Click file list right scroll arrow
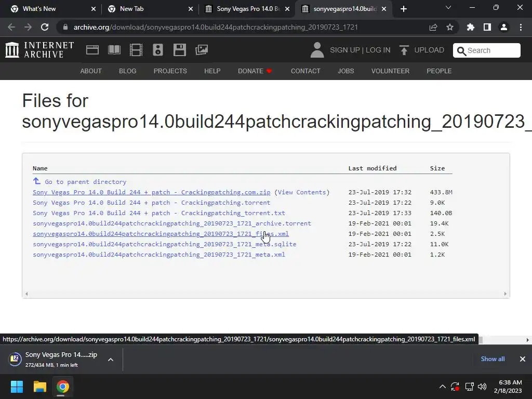532x399 pixels. [x=505, y=294]
